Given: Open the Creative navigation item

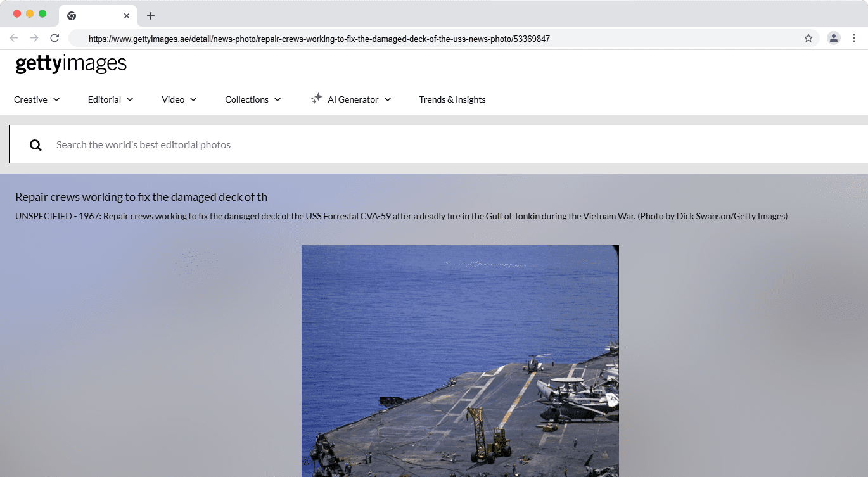Looking at the screenshot, I should [30, 99].
